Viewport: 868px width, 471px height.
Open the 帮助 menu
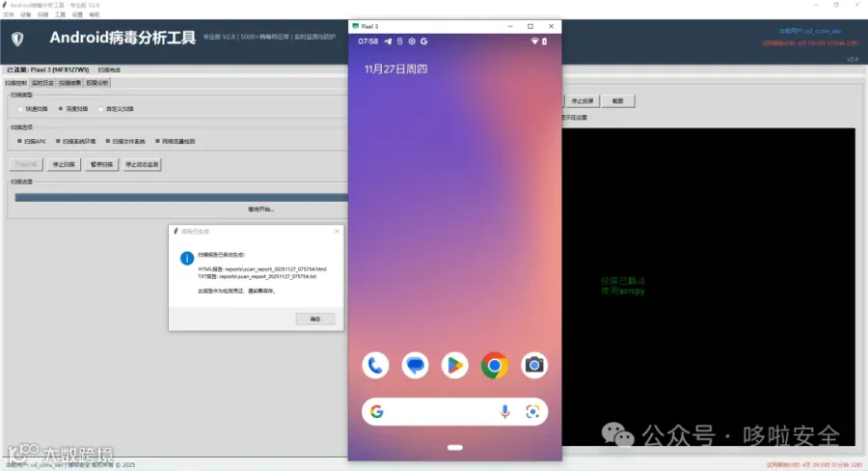coord(95,14)
